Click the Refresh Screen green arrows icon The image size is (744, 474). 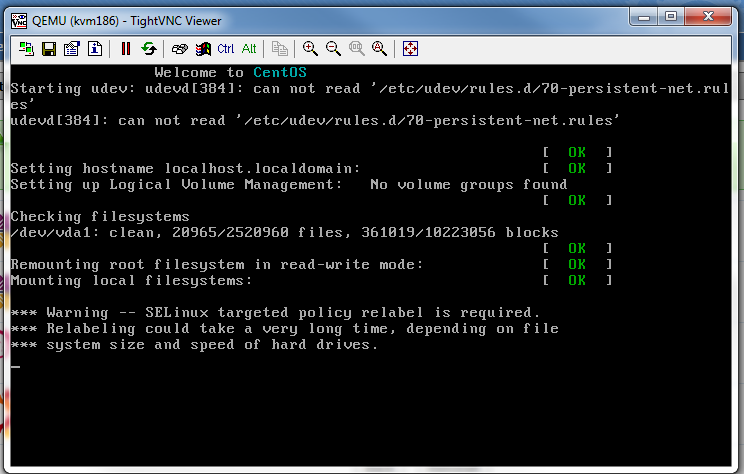(148, 48)
